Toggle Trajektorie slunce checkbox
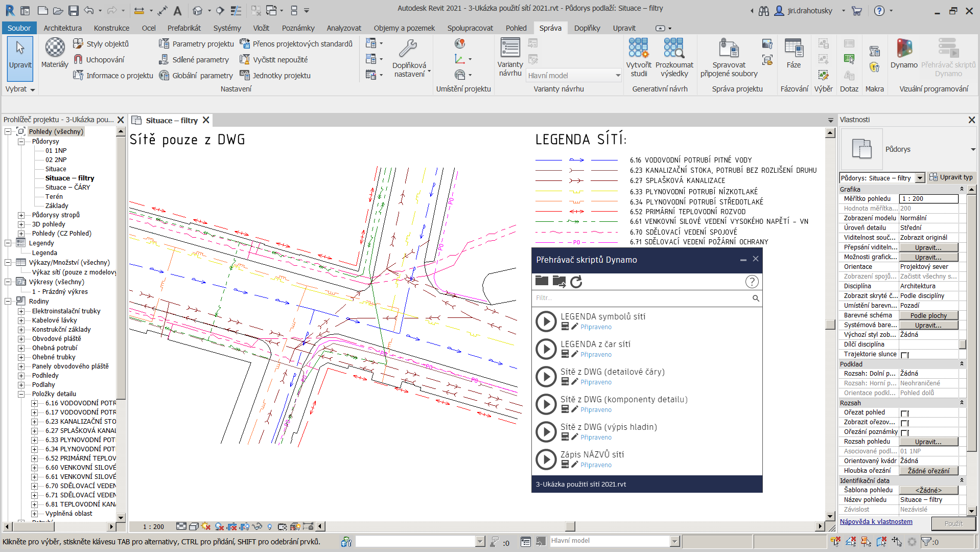The height and width of the screenshot is (552, 980). (x=904, y=355)
